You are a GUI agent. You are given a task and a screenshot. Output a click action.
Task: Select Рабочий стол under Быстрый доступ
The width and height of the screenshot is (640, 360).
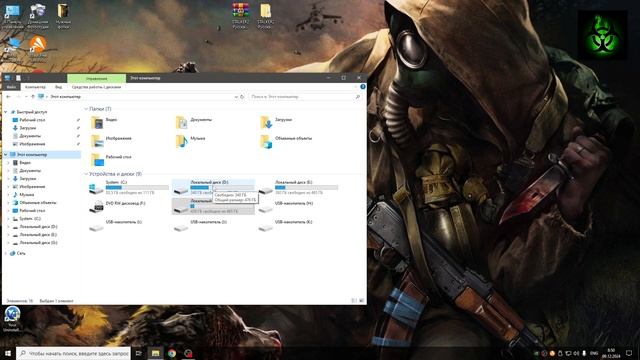(x=32, y=120)
